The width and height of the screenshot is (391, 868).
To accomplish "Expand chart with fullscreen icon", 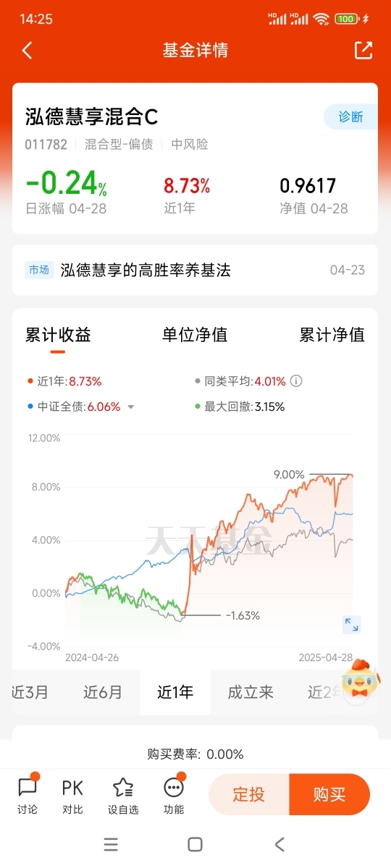I will coord(351,624).
